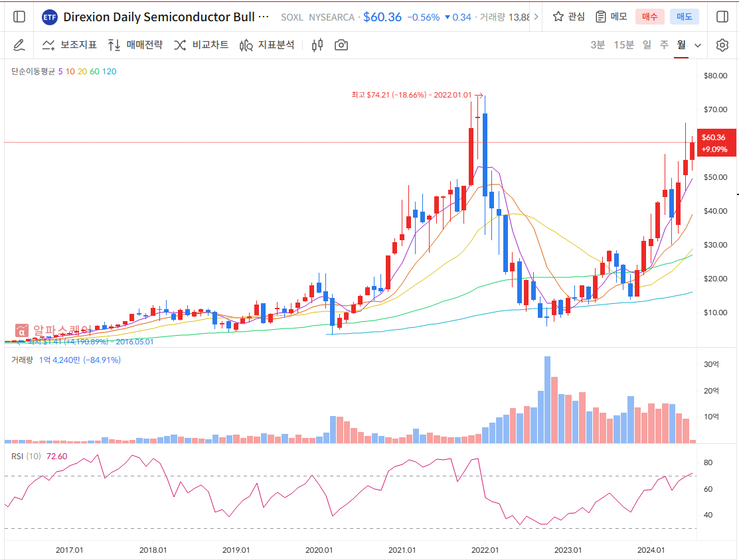The image size is (739, 560).
Task: Click Direxion Daily Semiconductor Bull title
Action: click(x=166, y=17)
